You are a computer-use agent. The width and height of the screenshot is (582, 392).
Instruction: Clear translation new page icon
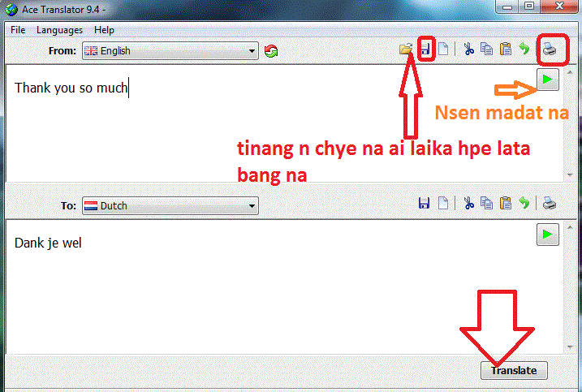tap(443, 204)
